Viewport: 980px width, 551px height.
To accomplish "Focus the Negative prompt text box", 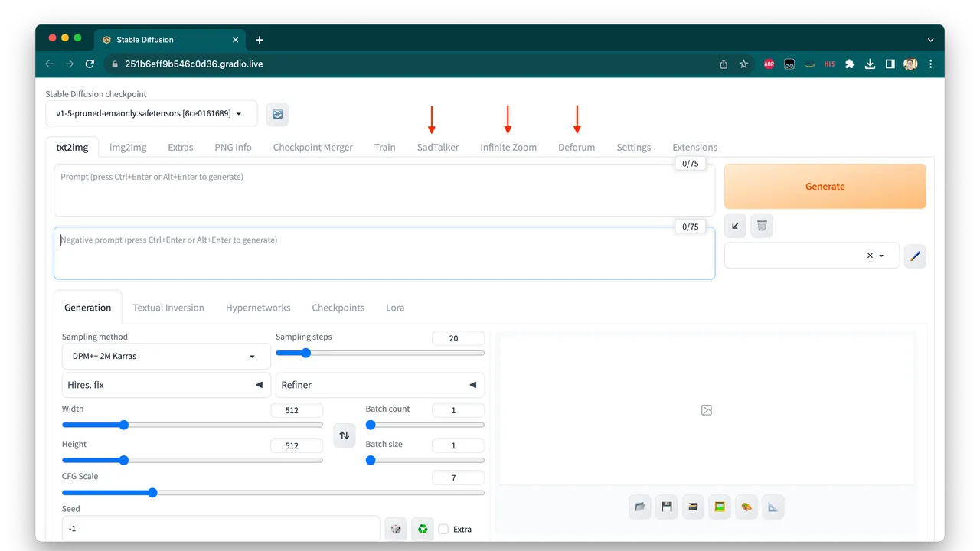I will [384, 253].
